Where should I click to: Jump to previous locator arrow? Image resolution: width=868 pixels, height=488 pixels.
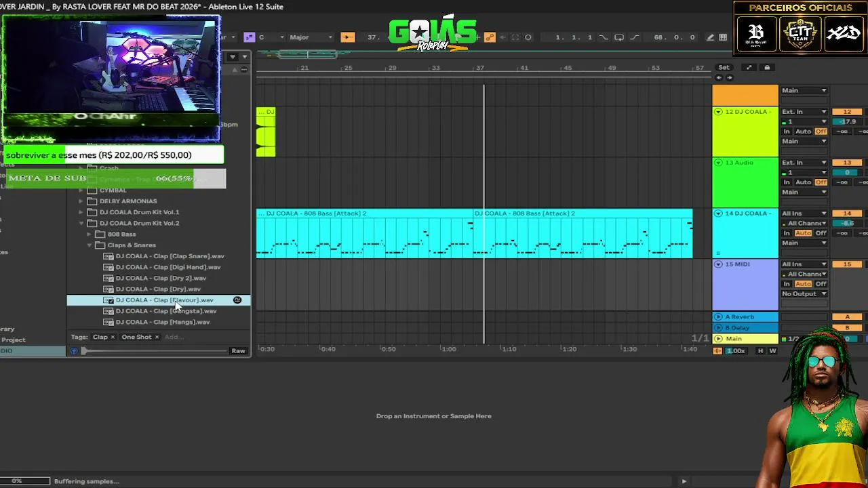(x=719, y=77)
